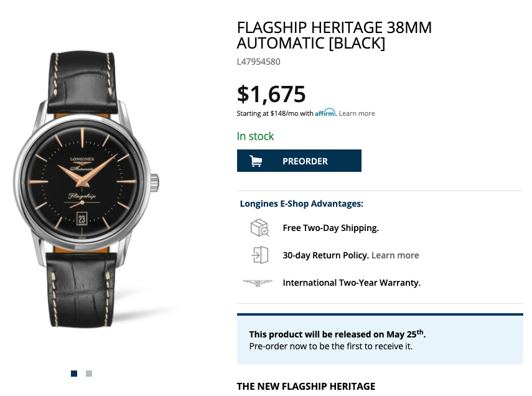The height and width of the screenshot is (396, 532).
Task: Click the return policy arrow icon
Action: point(259,255)
